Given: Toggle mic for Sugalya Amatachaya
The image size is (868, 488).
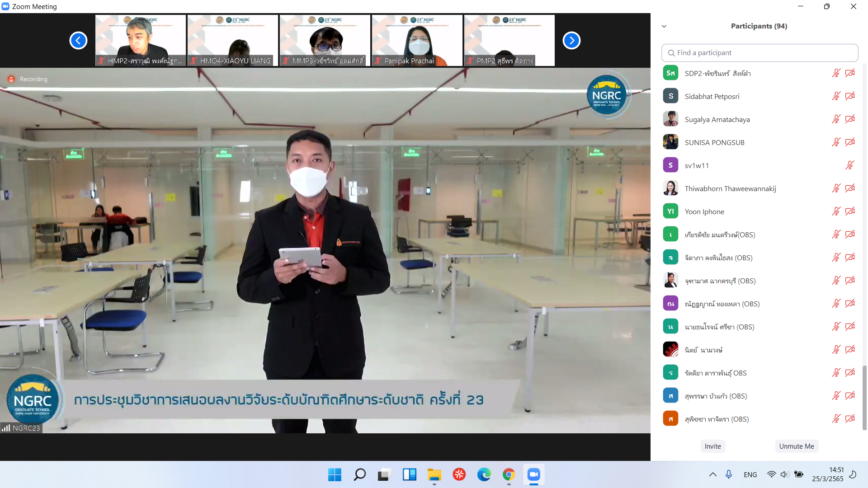Looking at the screenshot, I should (836, 119).
